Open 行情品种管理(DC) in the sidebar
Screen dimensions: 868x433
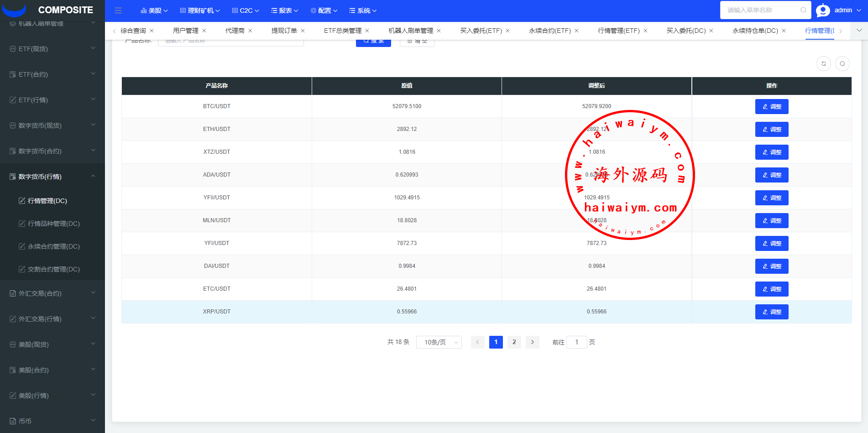tap(53, 224)
